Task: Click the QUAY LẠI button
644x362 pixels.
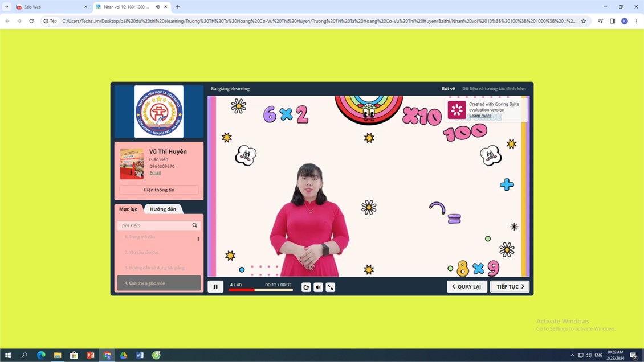Action: [467, 286]
